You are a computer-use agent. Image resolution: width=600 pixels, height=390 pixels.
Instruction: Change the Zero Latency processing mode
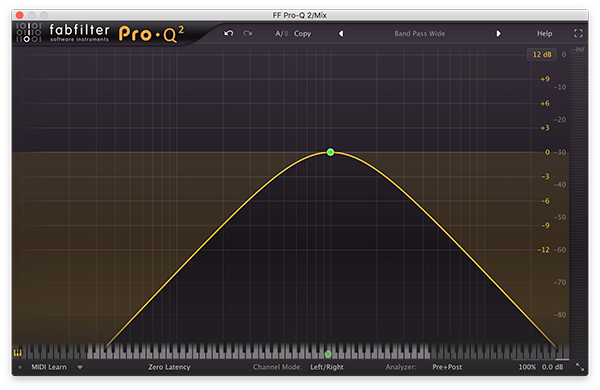(x=169, y=367)
